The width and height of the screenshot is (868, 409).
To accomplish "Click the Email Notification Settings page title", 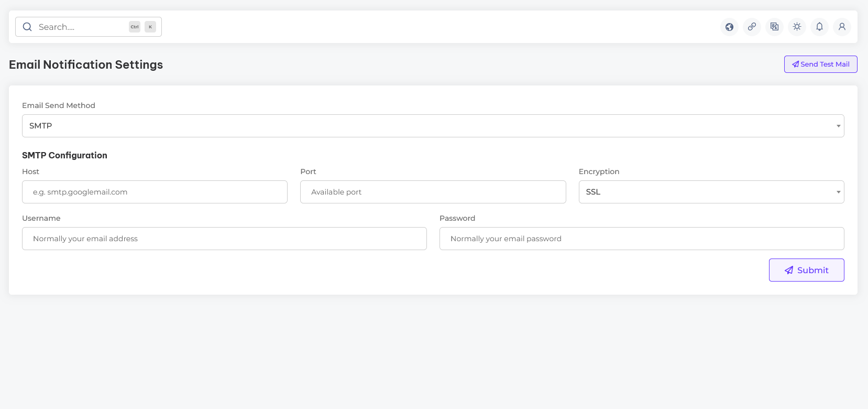I will [86, 64].
